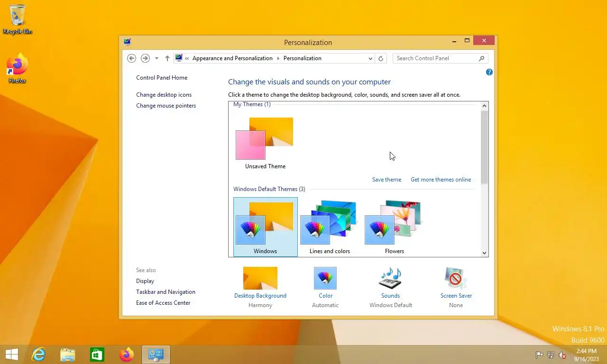
Task: Click the muted volume tray icon
Action: pos(562,355)
